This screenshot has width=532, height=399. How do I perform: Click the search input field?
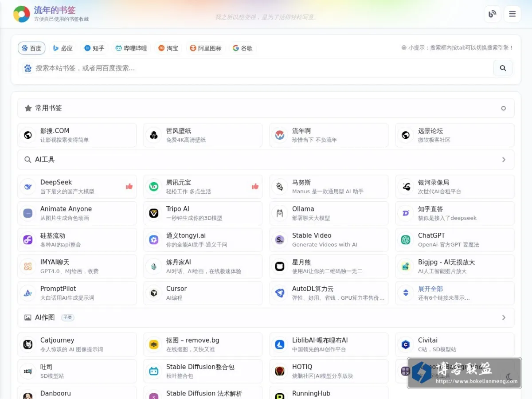coord(262,68)
